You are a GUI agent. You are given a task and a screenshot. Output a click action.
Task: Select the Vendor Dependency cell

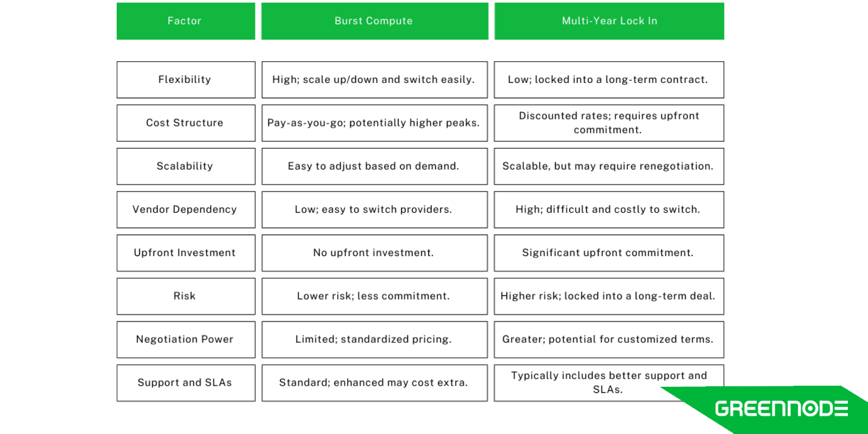click(x=186, y=210)
